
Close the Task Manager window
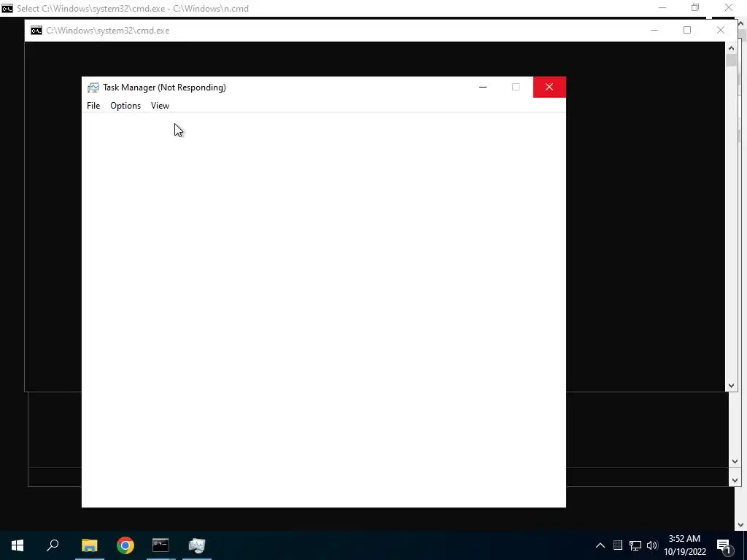549,87
